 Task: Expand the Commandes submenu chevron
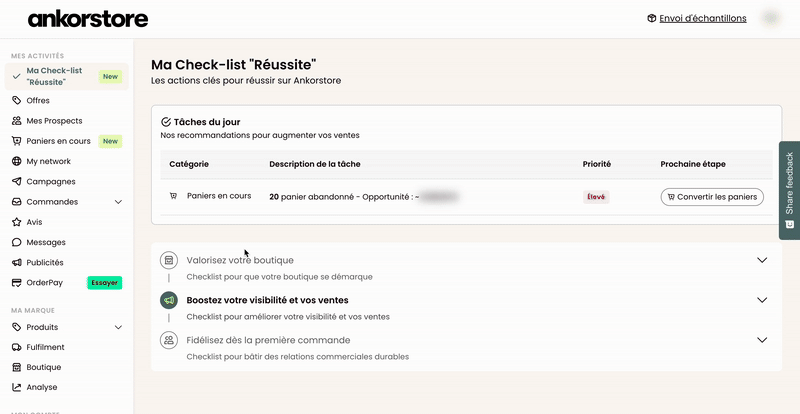[x=118, y=202]
